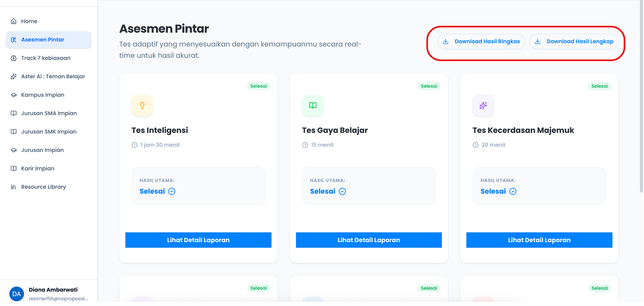644x306 pixels.
Task: View Lihat Detail Laporan for Tes Gaya Belajar
Action: (369, 240)
